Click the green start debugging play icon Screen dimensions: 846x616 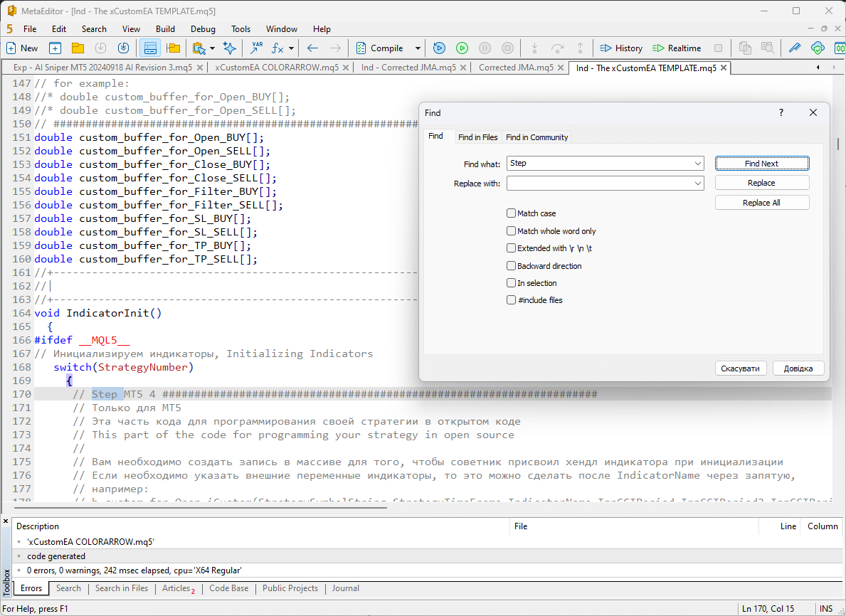point(462,48)
